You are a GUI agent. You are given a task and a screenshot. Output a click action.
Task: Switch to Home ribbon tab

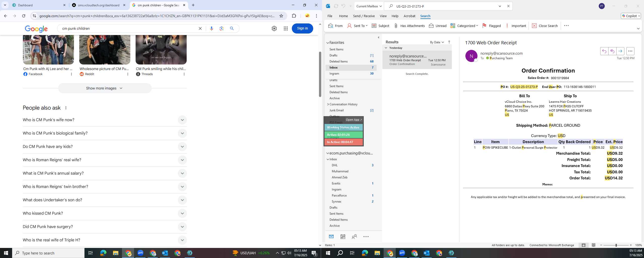click(343, 16)
